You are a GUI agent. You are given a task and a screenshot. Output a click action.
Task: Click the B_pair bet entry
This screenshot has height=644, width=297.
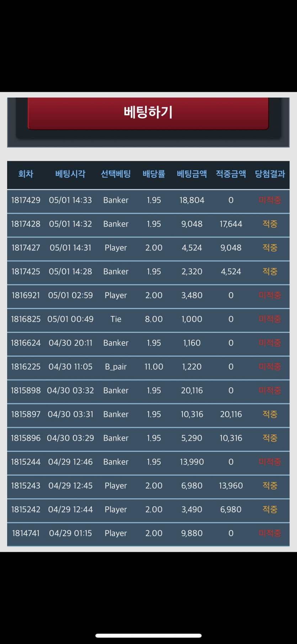pos(116,367)
